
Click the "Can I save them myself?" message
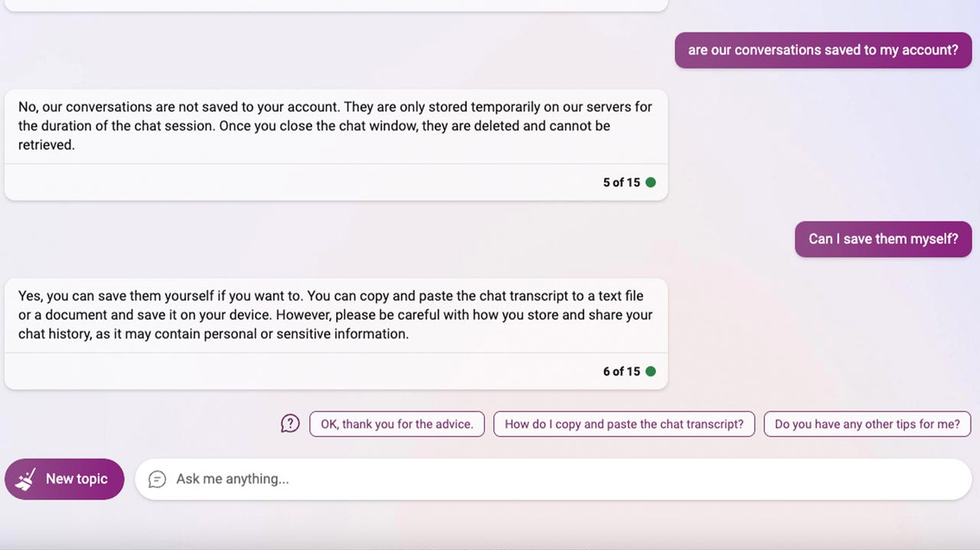[x=883, y=239]
